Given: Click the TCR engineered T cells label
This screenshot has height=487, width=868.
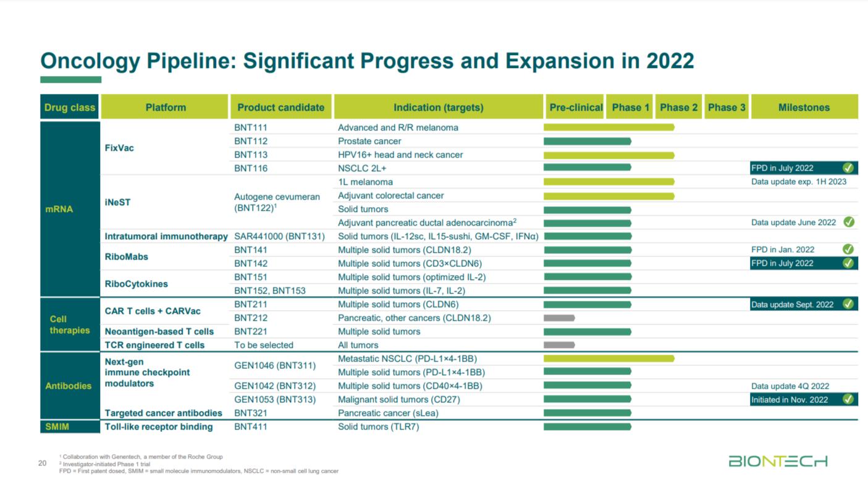Looking at the screenshot, I should pos(154,345).
